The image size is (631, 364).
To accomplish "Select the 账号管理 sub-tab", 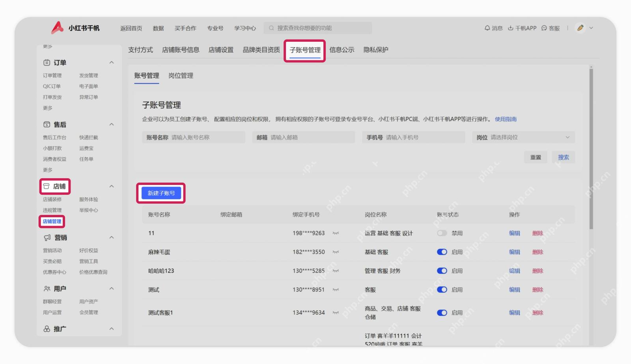I will 147,76.
